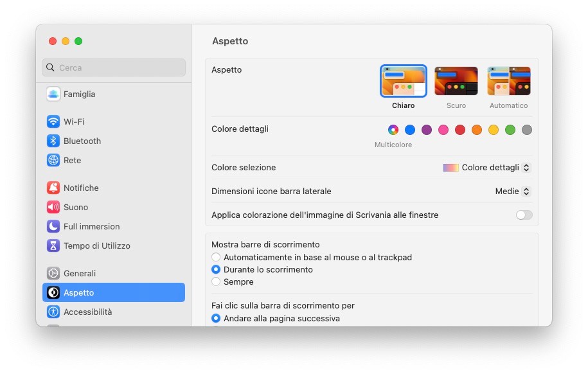The width and height of the screenshot is (588, 374).
Task: Switch to Scuro appearance
Action: click(456, 81)
